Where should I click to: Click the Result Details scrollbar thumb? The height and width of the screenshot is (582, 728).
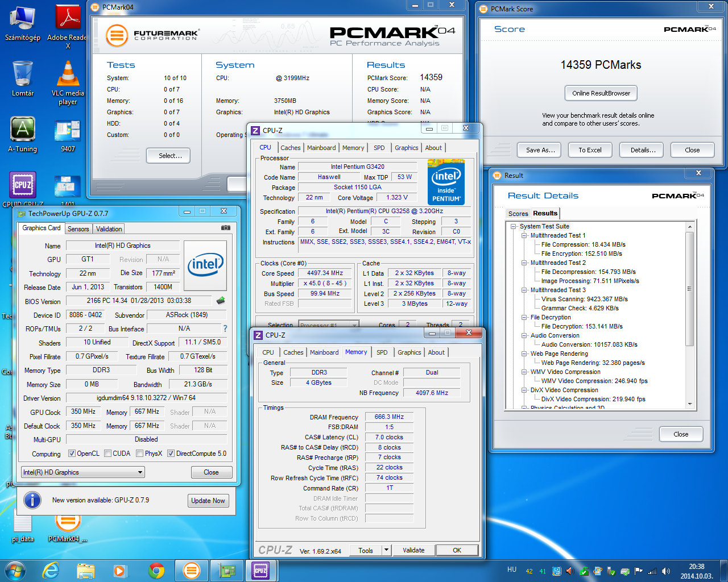(689, 289)
